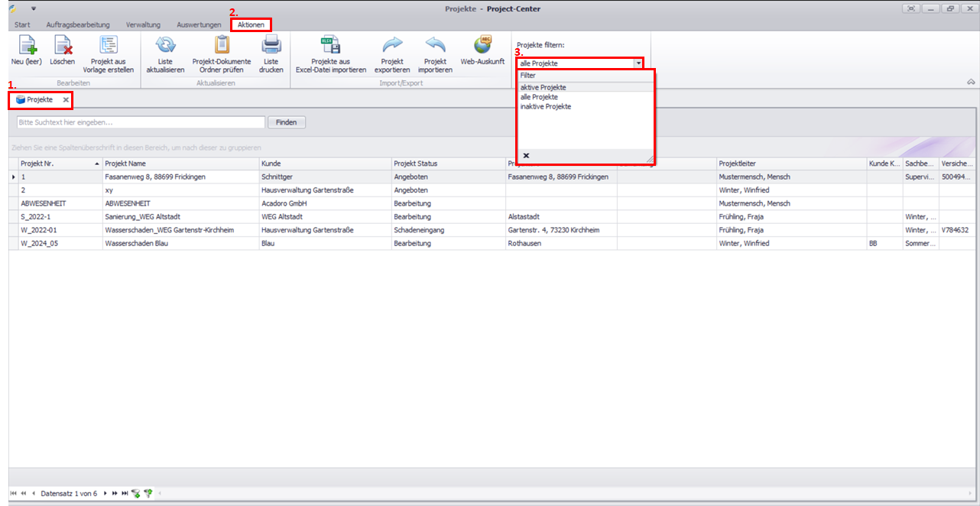Click the Projekt importieren arrow icon
Image resolution: width=980 pixels, height=506 pixels.
(x=435, y=46)
